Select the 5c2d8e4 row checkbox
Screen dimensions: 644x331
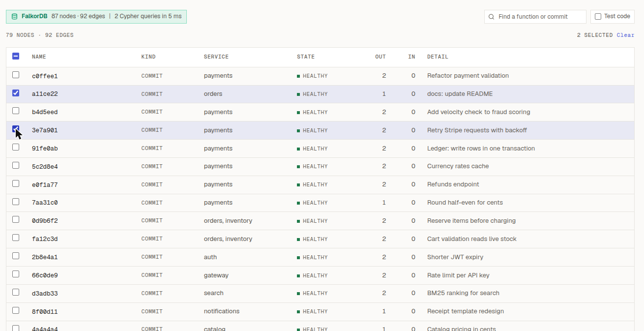(x=16, y=165)
